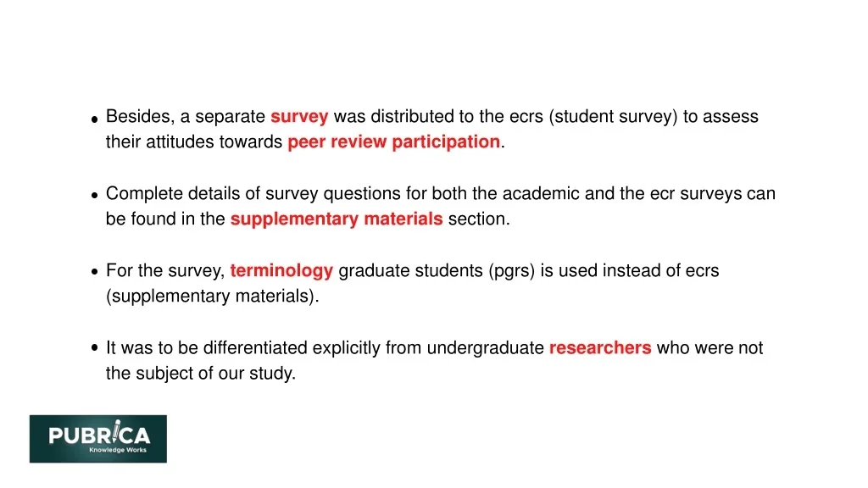Click the "(student survey)" text in first bullet
The width and height of the screenshot is (868, 488).
pyautogui.click(x=613, y=117)
